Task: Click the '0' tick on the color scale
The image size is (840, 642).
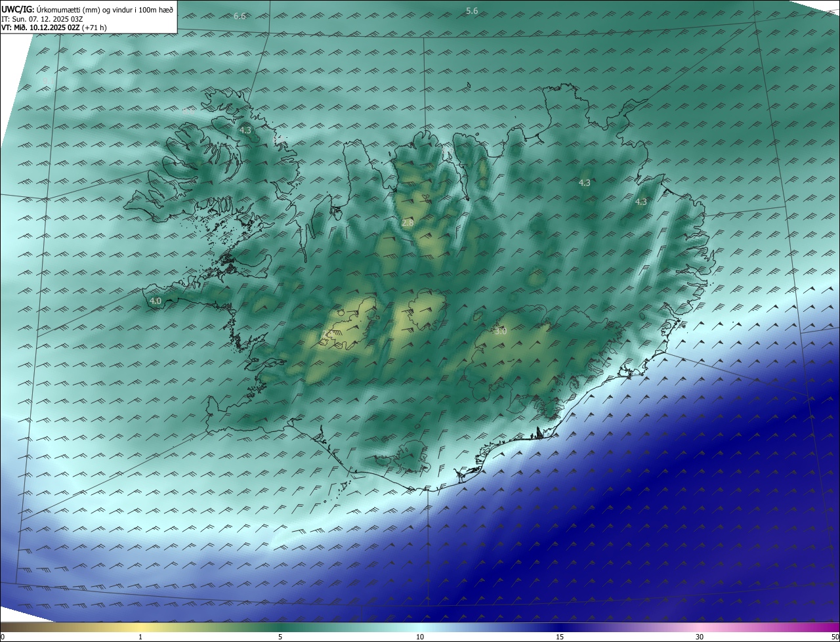Action: click(x=3, y=637)
